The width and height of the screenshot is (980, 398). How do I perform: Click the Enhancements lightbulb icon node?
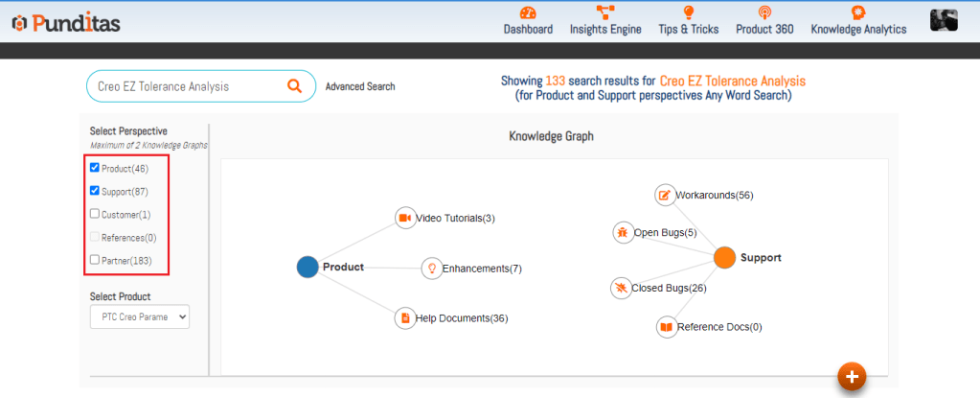point(431,269)
